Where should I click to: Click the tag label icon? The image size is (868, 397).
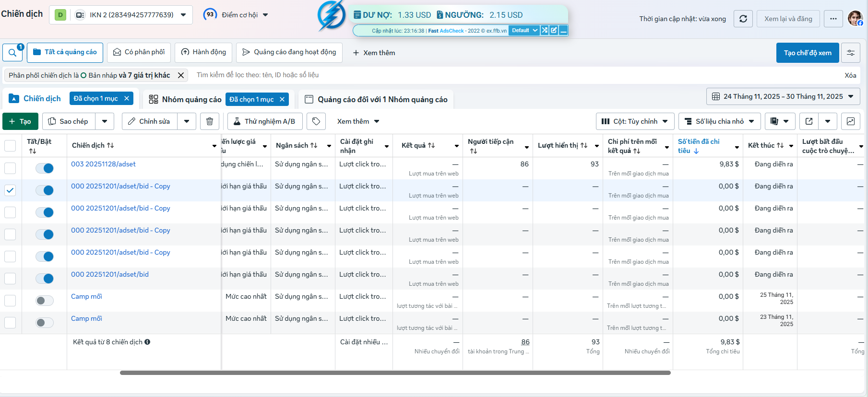(316, 121)
